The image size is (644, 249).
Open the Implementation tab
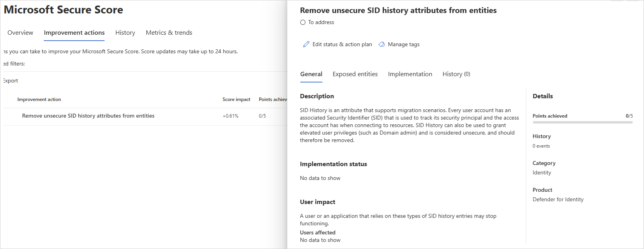point(410,74)
